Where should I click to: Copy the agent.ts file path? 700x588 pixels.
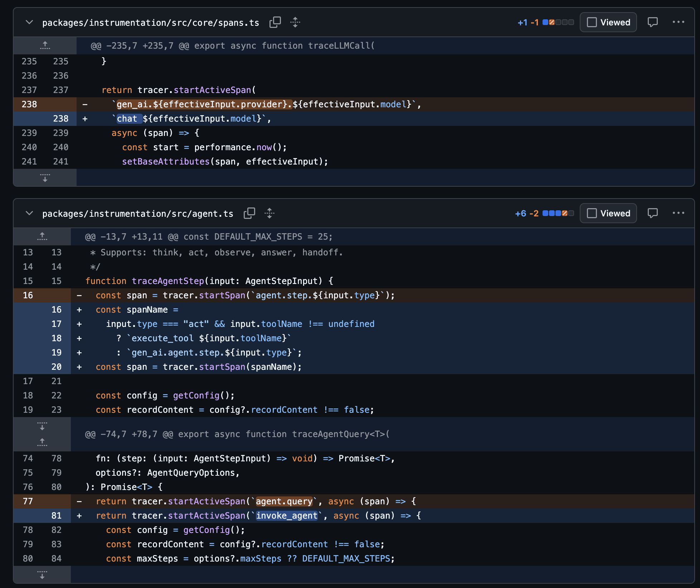click(x=249, y=213)
